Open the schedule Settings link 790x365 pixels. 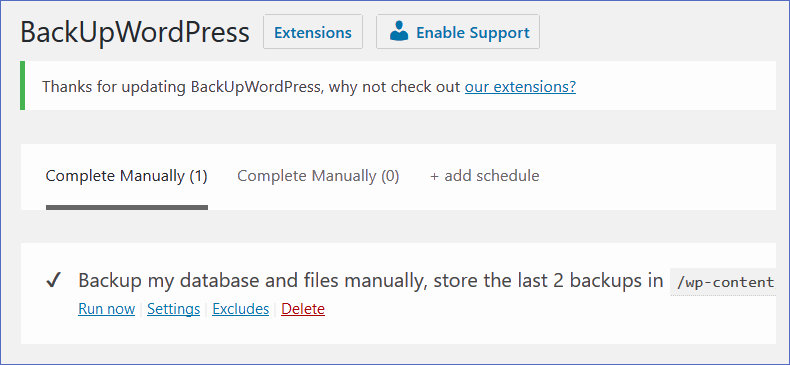click(x=174, y=309)
